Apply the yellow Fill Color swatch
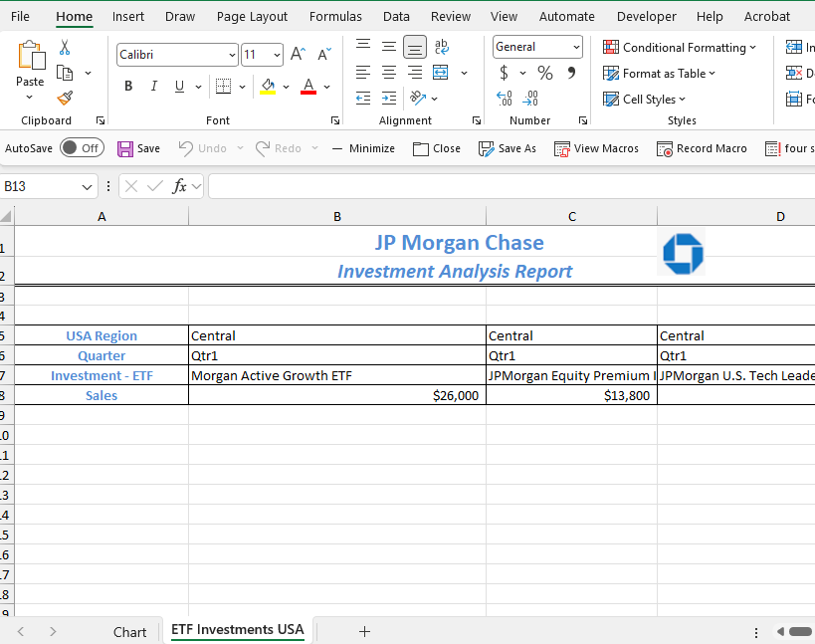Image resolution: width=815 pixels, height=644 pixels. point(268,87)
